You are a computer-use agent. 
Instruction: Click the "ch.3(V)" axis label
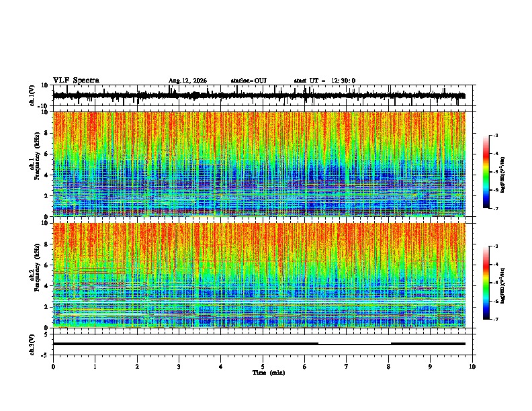32,345
